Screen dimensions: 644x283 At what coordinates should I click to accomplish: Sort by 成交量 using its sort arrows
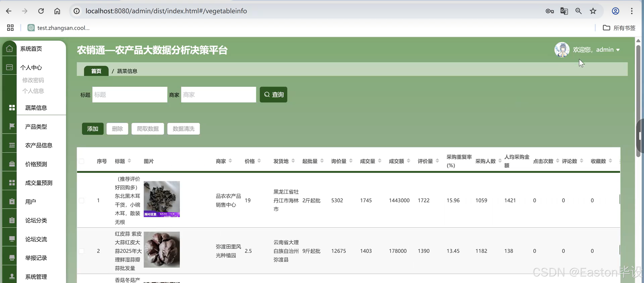point(379,161)
